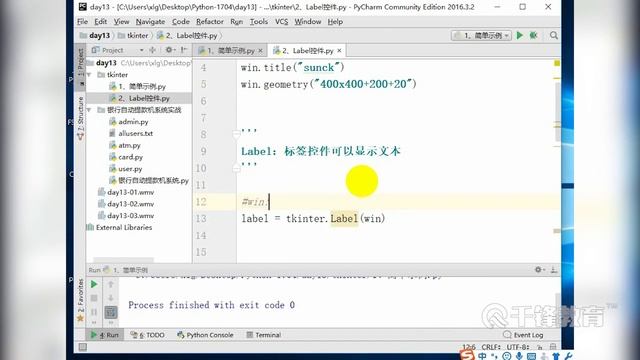640x360 pixels.
Task: Open the Refactor menu
Action: 209,22
